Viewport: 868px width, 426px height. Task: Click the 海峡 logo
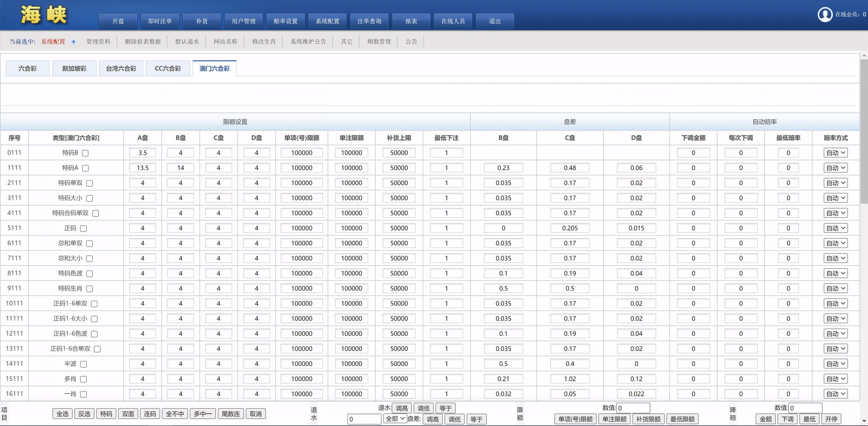43,15
